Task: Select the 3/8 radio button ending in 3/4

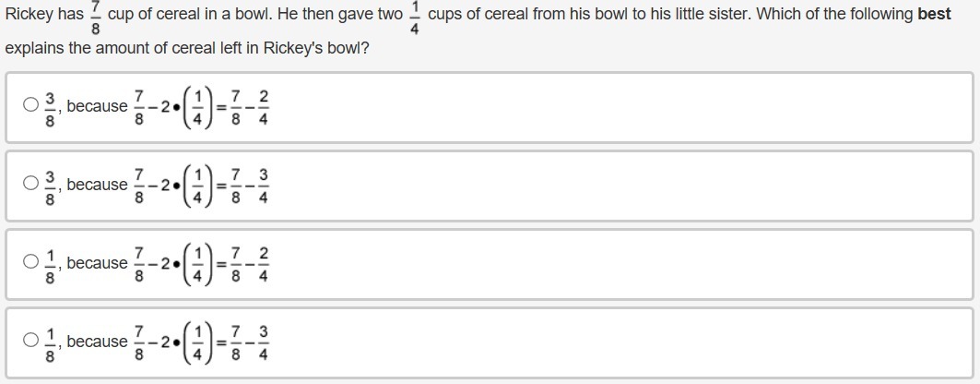Action: tap(31, 184)
